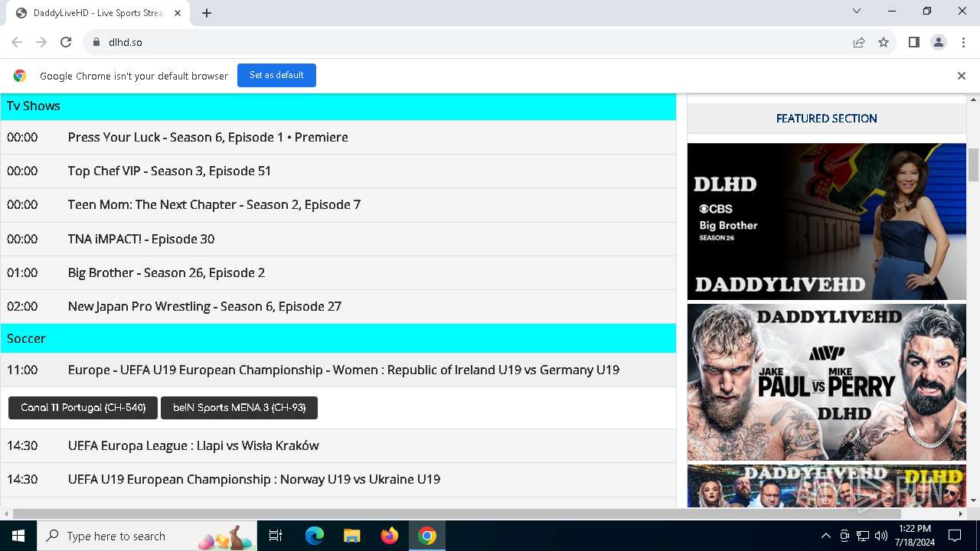Viewport: 980px width, 551px height.
Task: Expand New Japan Pro Wrestling row
Action: [338, 306]
